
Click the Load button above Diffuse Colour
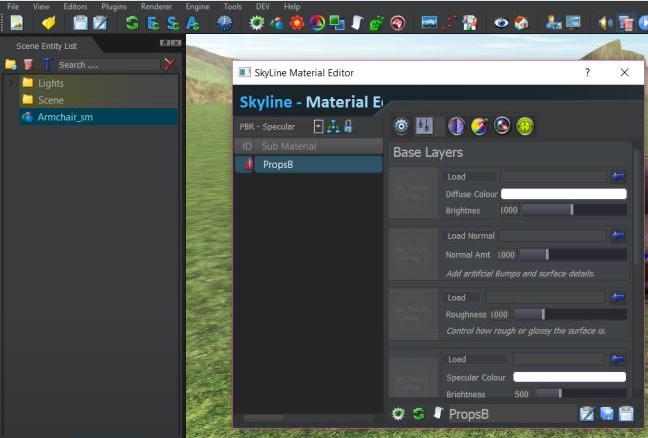click(470, 177)
